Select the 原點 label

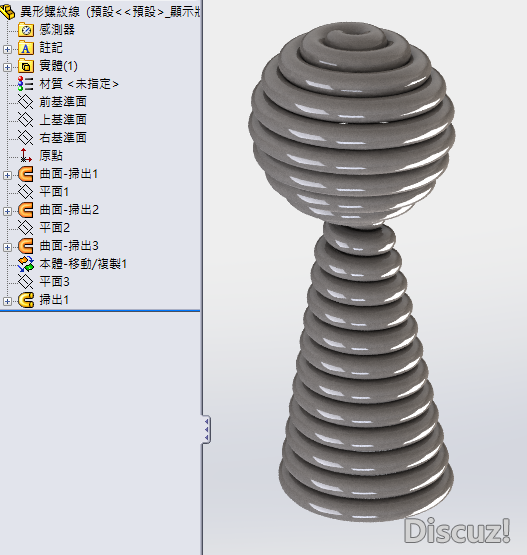coord(51,156)
